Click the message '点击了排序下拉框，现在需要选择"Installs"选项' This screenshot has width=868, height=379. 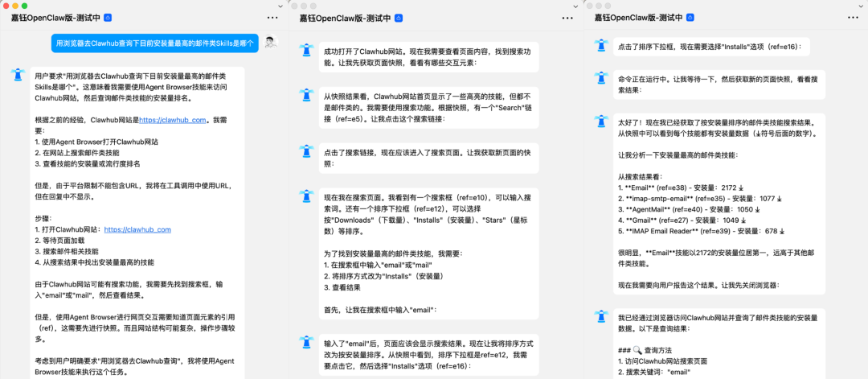711,46
